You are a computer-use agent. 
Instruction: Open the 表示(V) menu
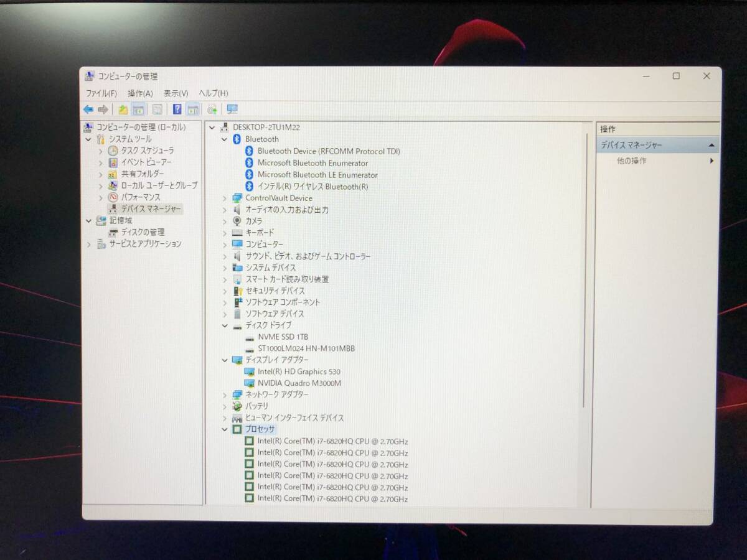(176, 93)
